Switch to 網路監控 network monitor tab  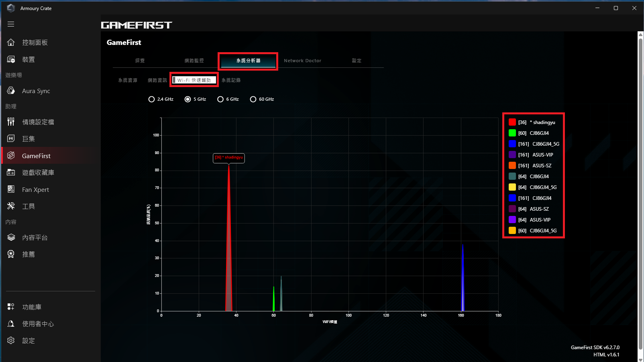pos(194,61)
